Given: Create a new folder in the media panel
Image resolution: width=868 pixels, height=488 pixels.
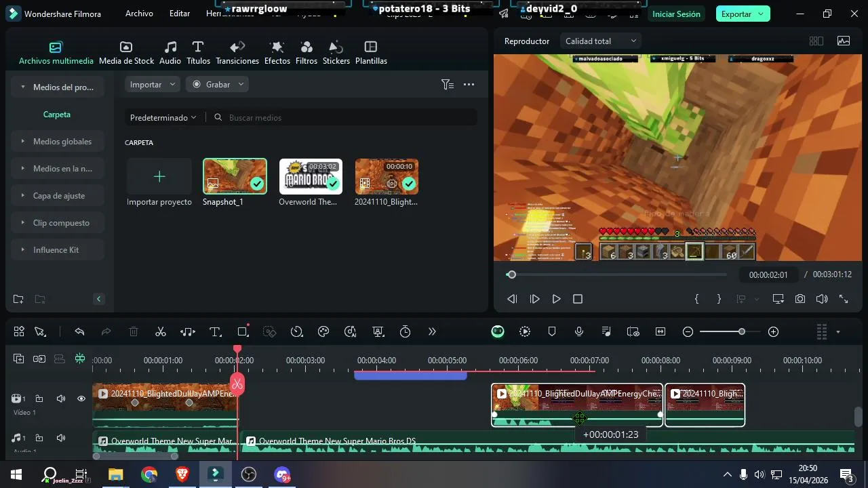Looking at the screenshot, I should pos(18,299).
